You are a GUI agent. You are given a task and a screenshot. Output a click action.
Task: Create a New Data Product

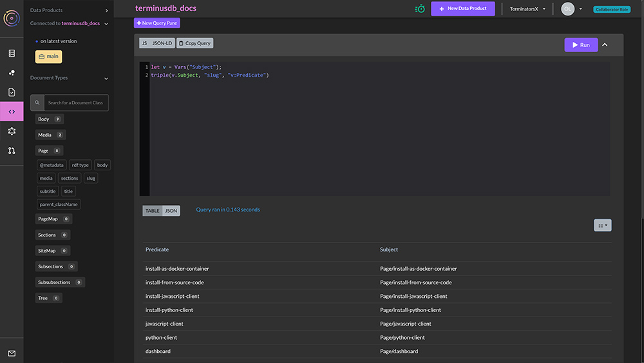463,8
